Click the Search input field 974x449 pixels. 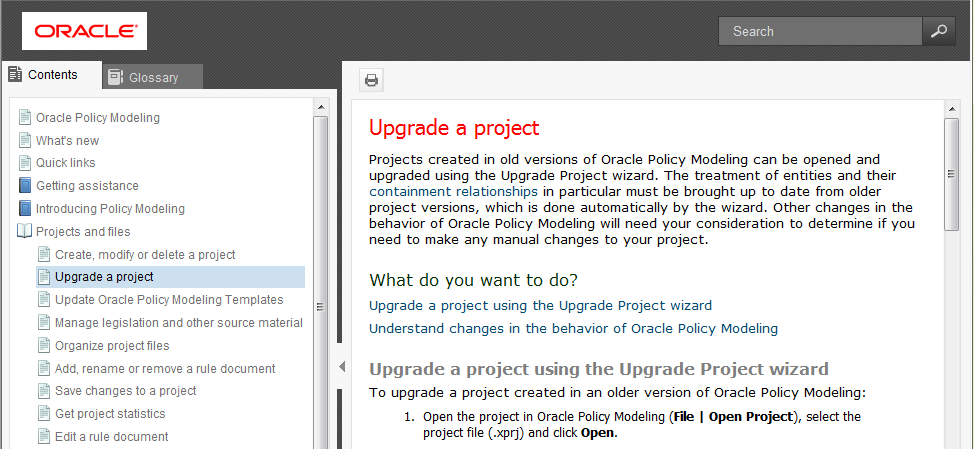click(x=821, y=31)
